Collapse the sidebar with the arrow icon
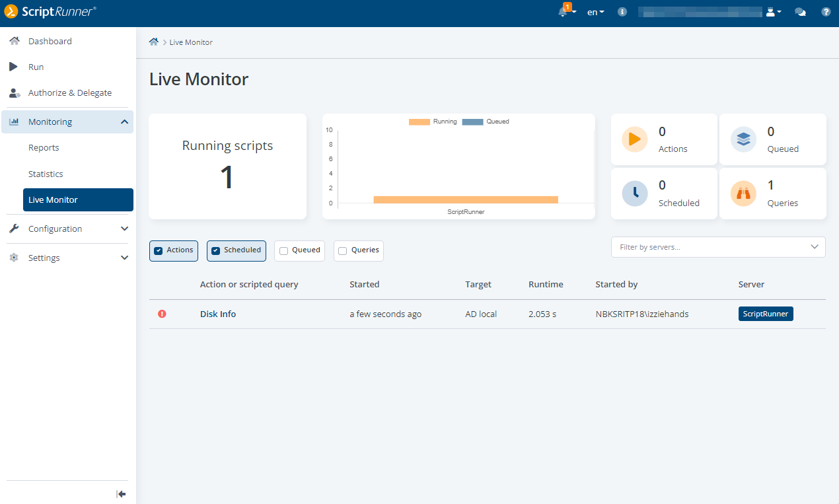This screenshot has height=504, width=839. pyautogui.click(x=121, y=493)
